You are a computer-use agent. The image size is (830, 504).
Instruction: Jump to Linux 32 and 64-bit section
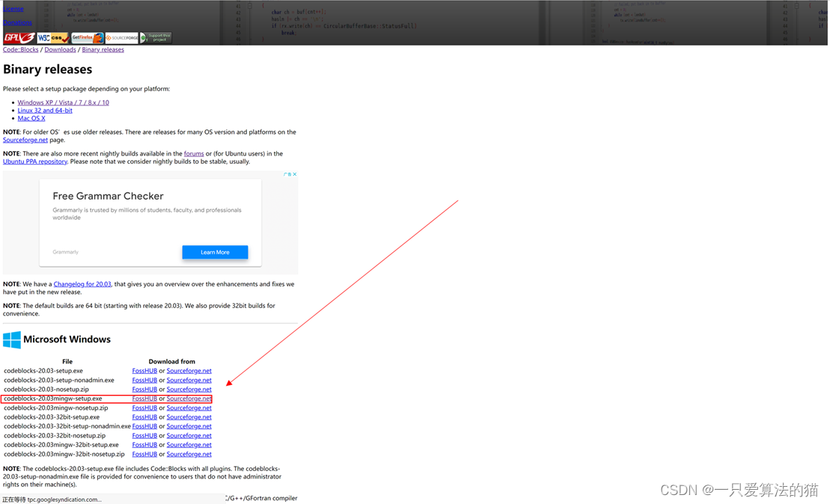(x=45, y=111)
